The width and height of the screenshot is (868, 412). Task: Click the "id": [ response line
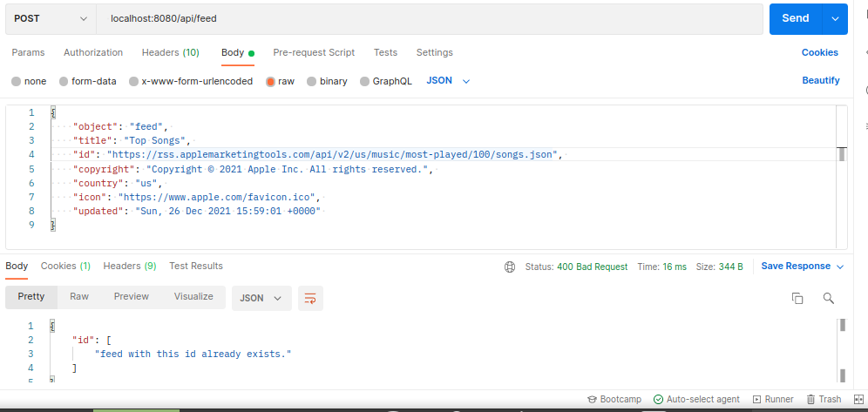coord(92,340)
